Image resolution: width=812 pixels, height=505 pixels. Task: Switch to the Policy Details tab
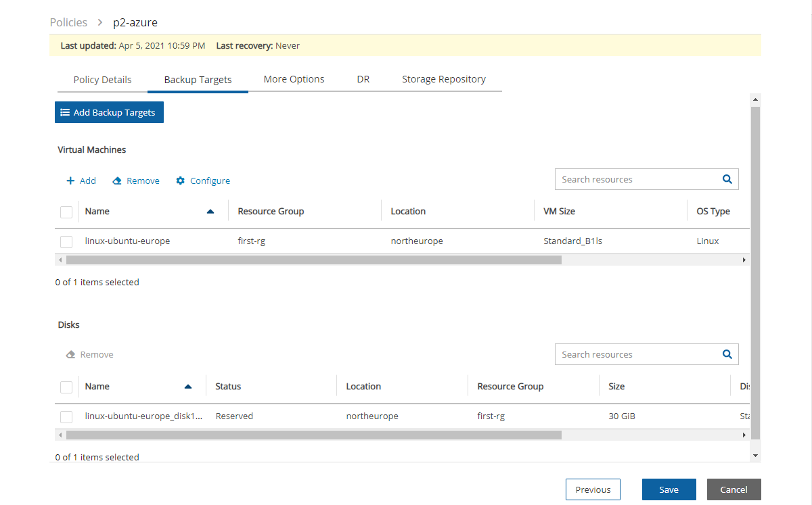pos(102,79)
